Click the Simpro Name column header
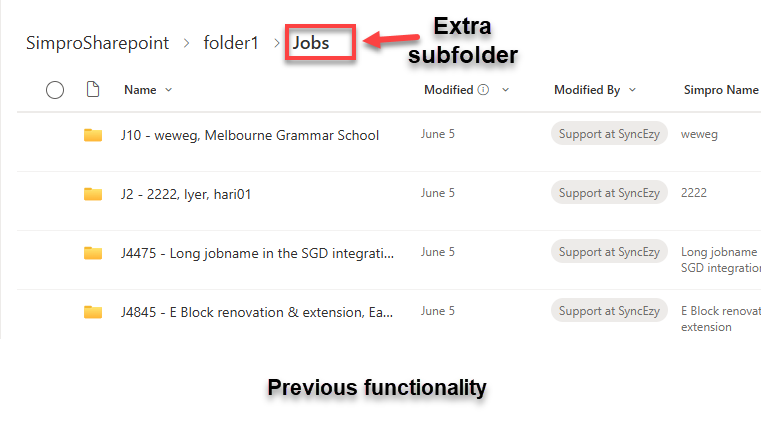Viewport: 761px width, 434px height. click(x=721, y=90)
